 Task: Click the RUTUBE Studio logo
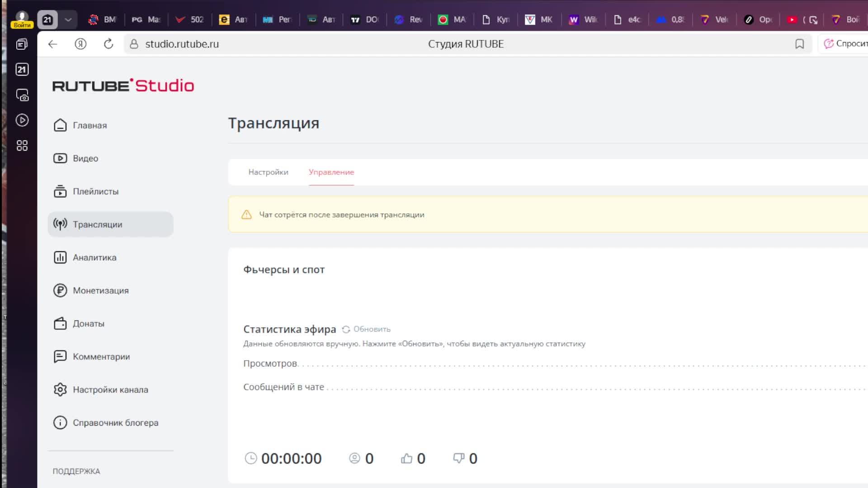coord(123,85)
